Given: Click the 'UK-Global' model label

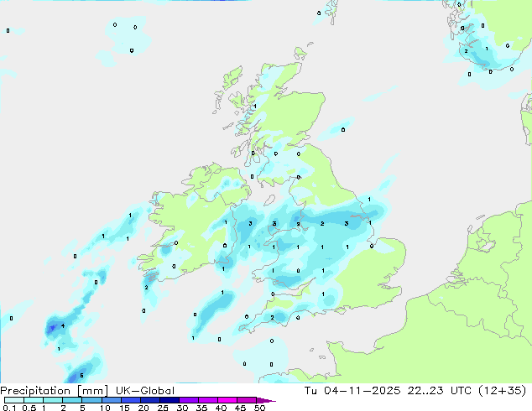Looking at the screenshot, I should pos(145,391).
